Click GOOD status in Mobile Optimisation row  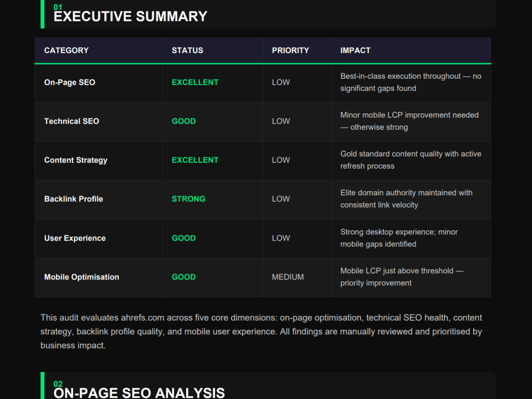pyautogui.click(x=184, y=277)
